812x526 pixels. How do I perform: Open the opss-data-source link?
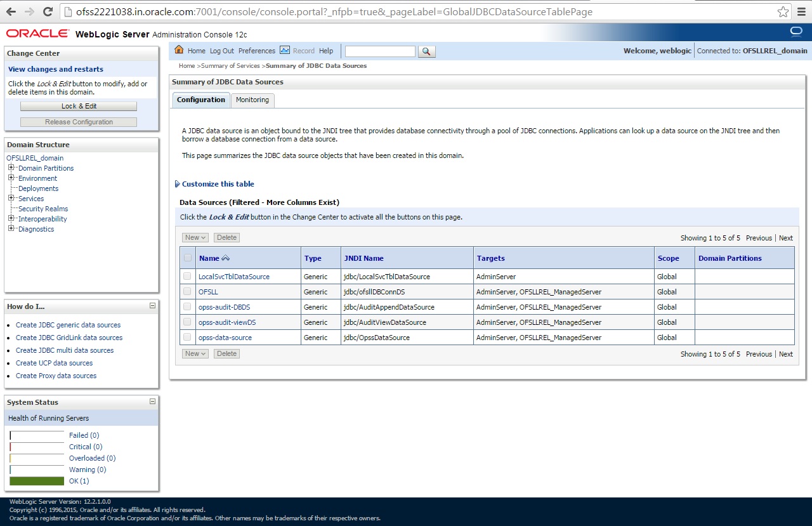point(225,338)
